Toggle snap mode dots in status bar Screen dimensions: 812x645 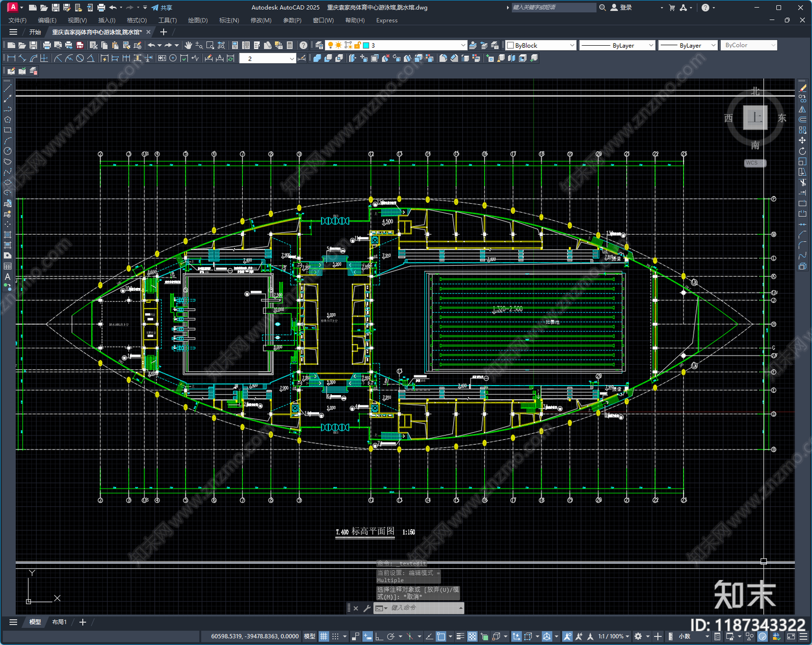click(x=335, y=636)
